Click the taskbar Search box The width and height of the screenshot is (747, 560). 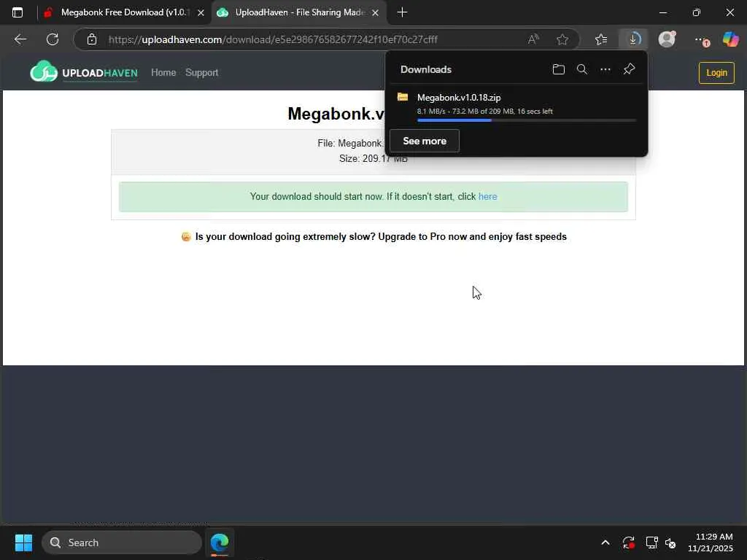pos(122,542)
